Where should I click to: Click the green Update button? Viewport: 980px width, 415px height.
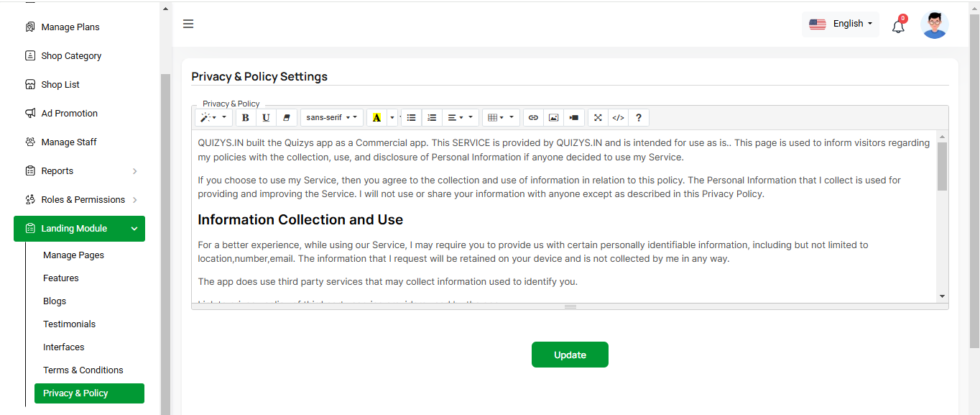click(x=570, y=355)
